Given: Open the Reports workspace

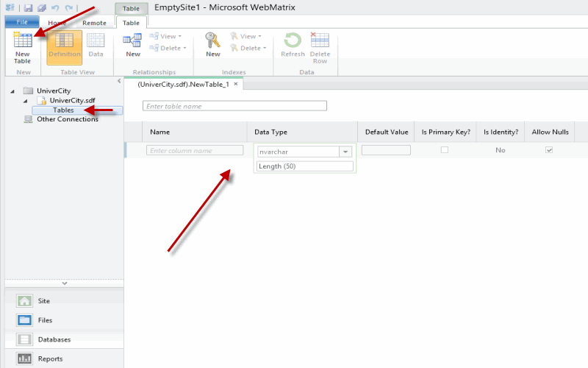Looking at the screenshot, I should pyautogui.click(x=64, y=358).
